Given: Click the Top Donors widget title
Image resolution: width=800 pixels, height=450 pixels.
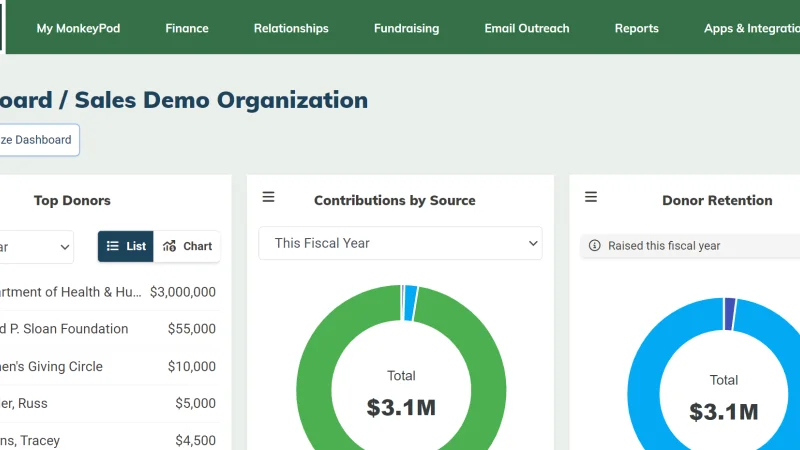Looking at the screenshot, I should [x=72, y=201].
